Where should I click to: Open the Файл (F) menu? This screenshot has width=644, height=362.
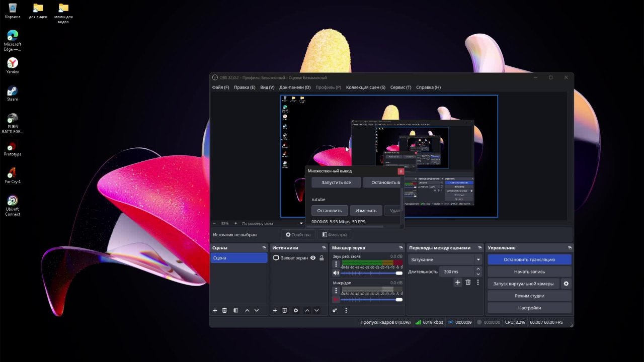click(220, 87)
